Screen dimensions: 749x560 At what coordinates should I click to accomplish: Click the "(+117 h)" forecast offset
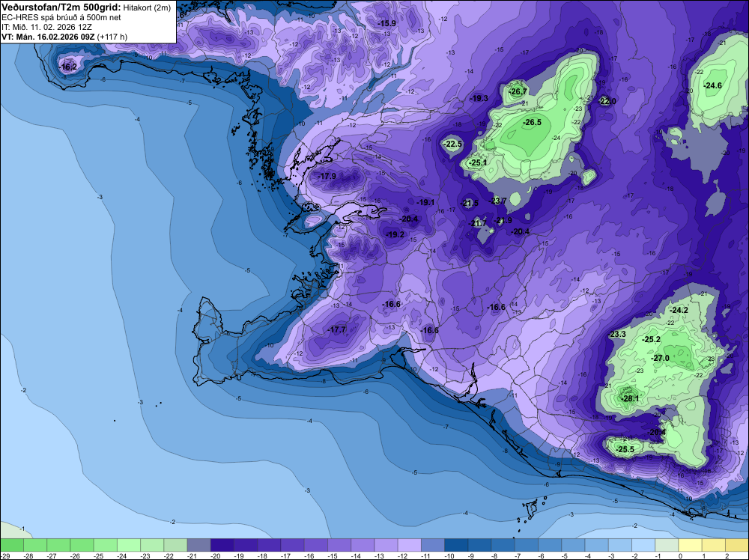point(112,37)
